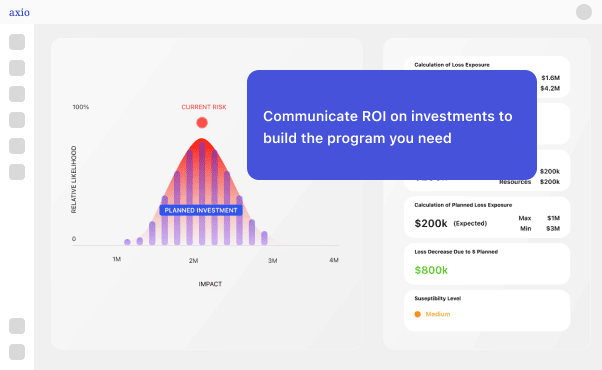Click the 1M impact axis label
602x370 pixels.
[117, 259]
